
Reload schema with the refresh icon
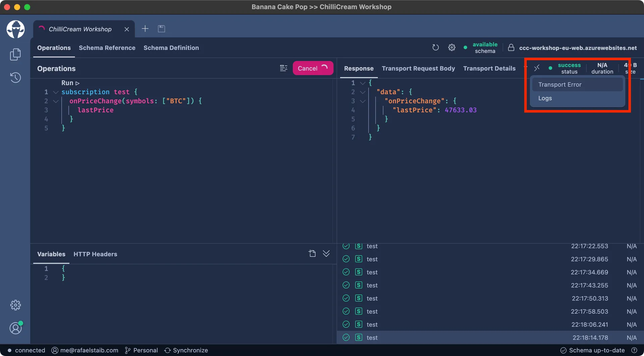click(435, 48)
